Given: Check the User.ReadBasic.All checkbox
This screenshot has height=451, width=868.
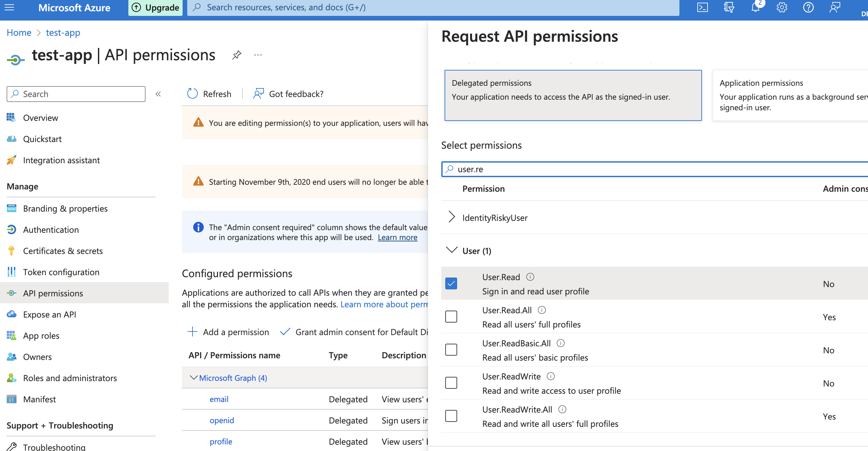Looking at the screenshot, I should (x=451, y=349).
